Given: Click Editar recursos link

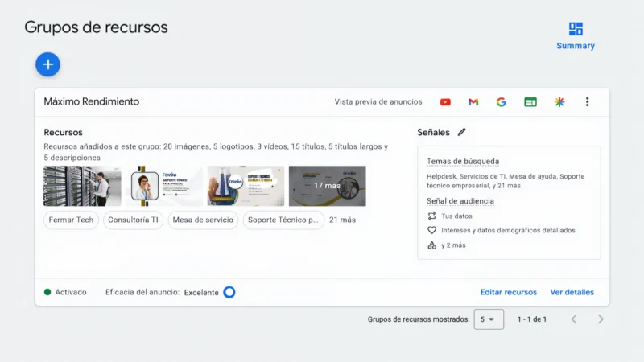Looking at the screenshot, I should click(508, 292).
